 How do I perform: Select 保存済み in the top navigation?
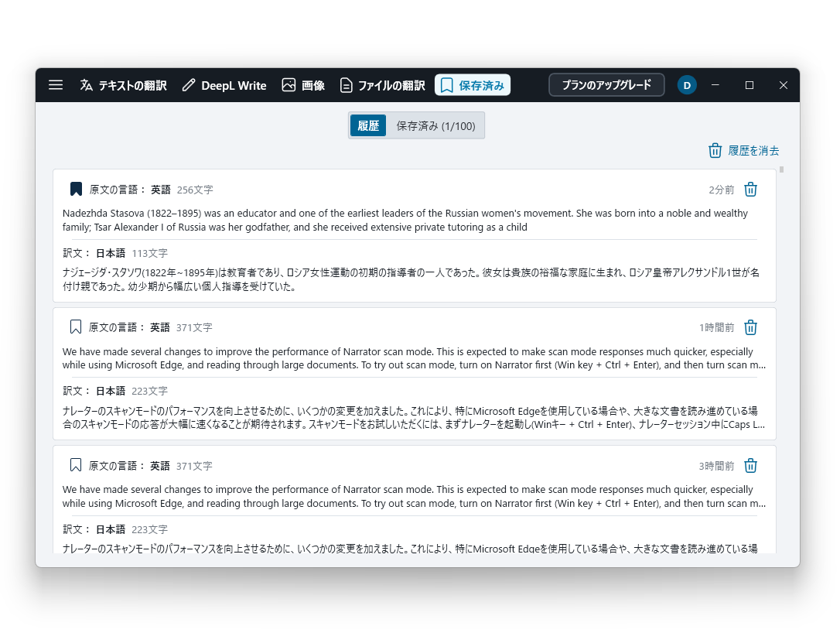[473, 85]
